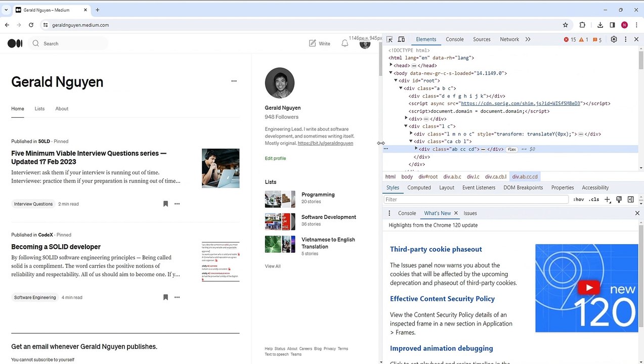
Task: Click the yellow warnings count indicator
Action: [x=583, y=39]
